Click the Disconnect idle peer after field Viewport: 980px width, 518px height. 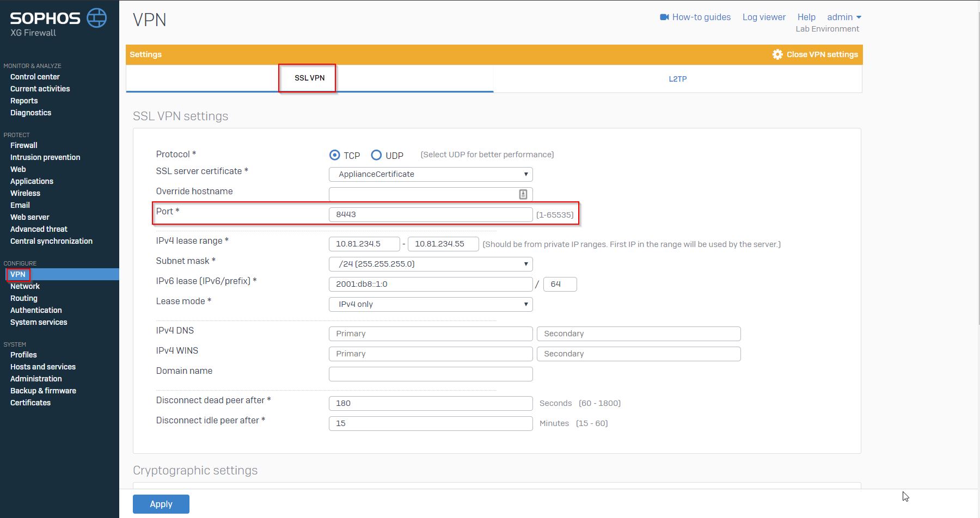click(431, 423)
